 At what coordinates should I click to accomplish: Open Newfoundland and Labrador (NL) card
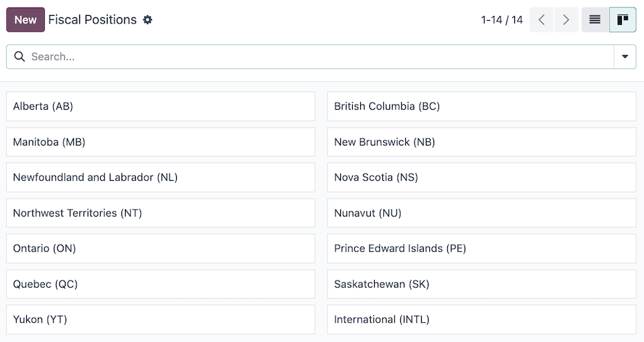click(x=160, y=177)
